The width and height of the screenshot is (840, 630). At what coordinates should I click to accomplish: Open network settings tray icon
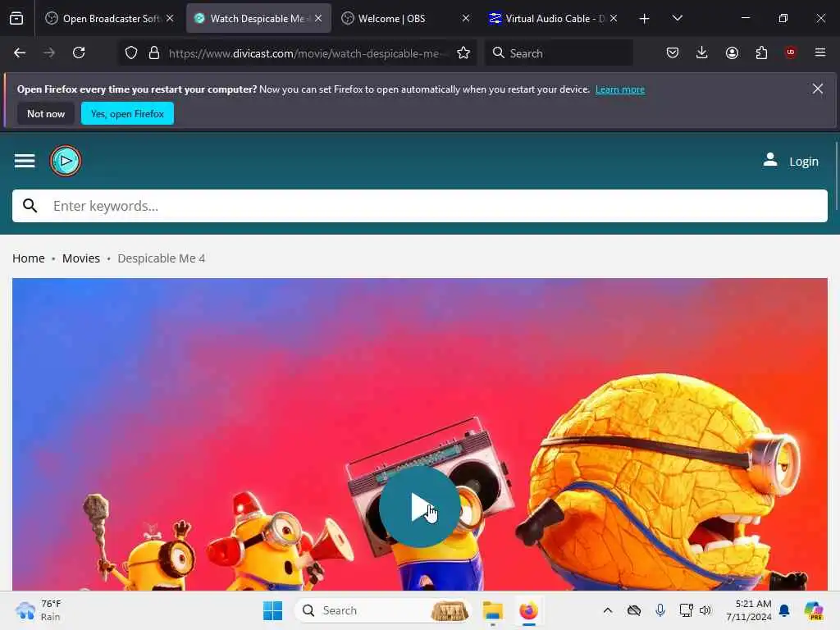(686, 610)
